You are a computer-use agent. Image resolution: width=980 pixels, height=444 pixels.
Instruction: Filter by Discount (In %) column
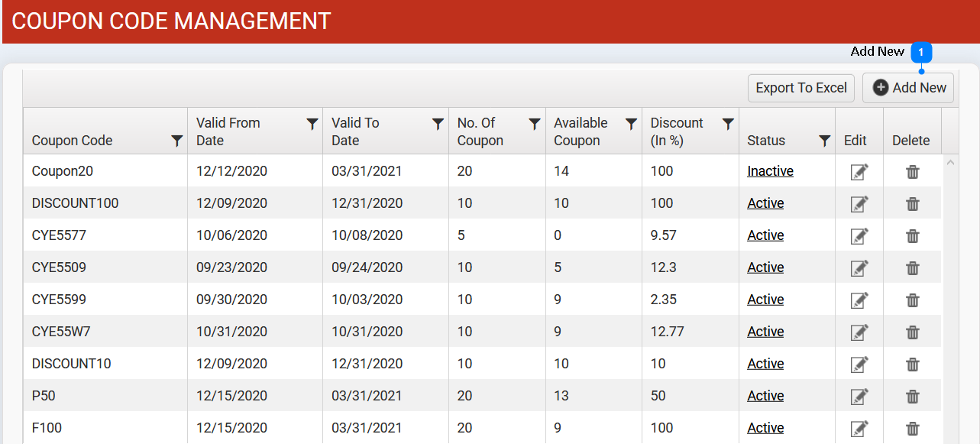[728, 124]
